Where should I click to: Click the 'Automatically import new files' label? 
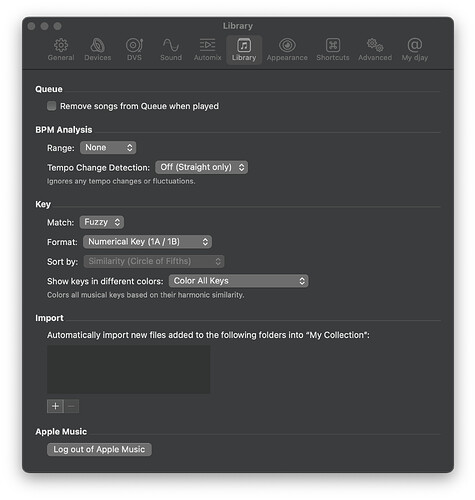(208, 335)
